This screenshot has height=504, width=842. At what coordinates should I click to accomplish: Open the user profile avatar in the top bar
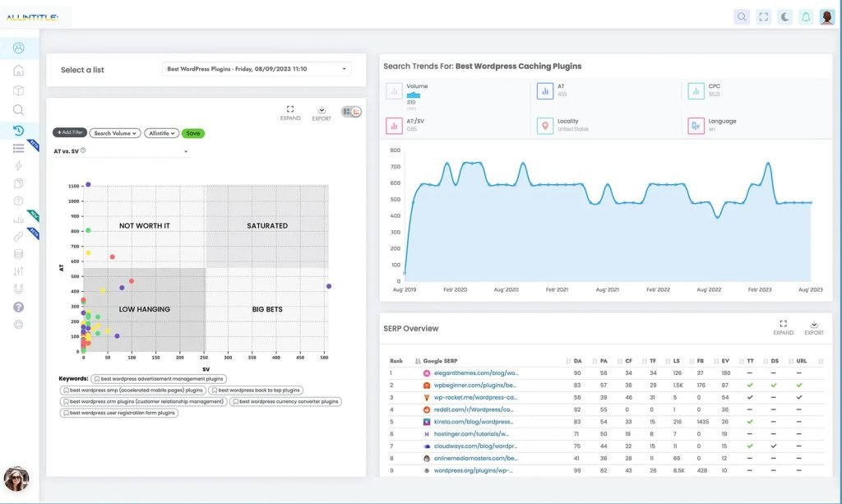pos(827,17)
